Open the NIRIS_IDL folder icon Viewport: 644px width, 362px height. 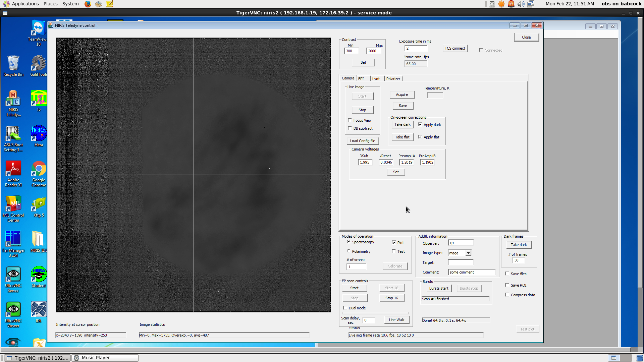point(39,242)
